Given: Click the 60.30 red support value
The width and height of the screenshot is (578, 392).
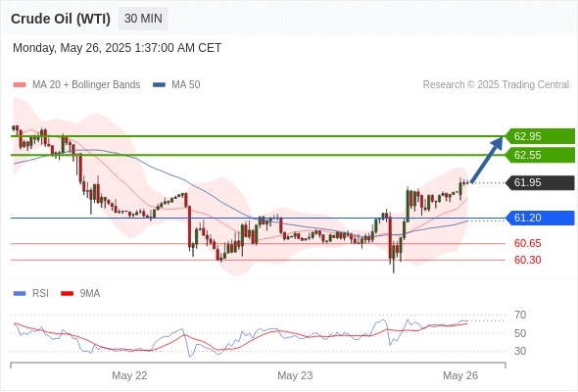Looking at the screenshot, I should pyautogui.click(x=528, y=260).
